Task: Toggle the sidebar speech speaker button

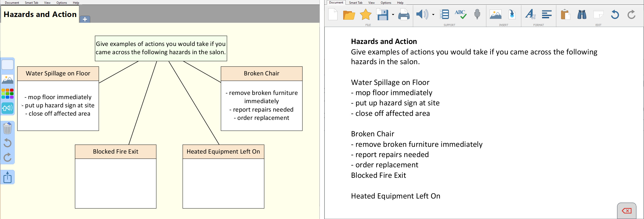Action: (x=7, y=108)
